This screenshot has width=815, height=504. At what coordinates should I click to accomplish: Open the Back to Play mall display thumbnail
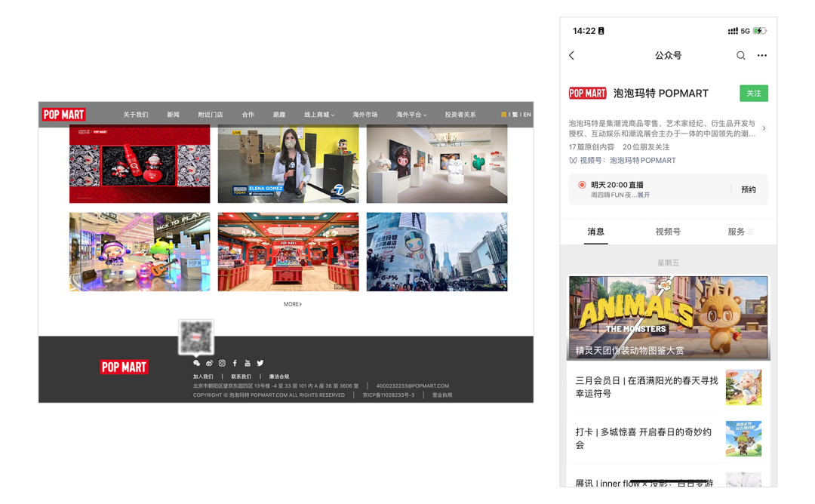140,252
